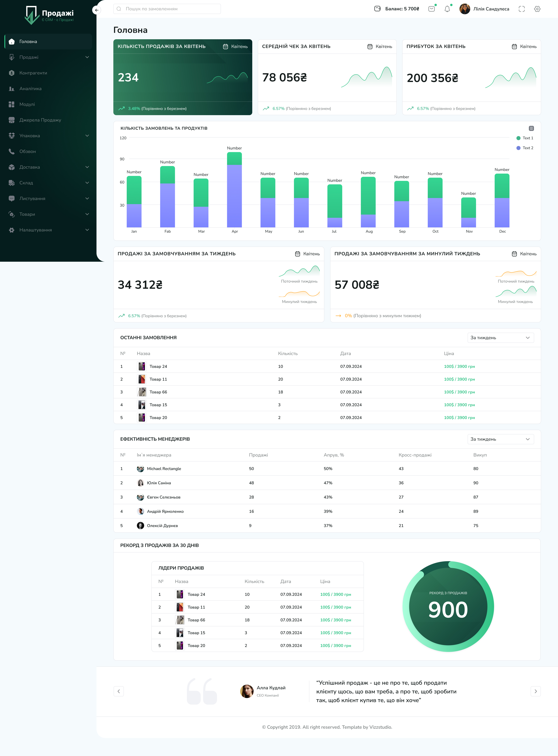Toggle Text 1 legend series
The height and width of the screenshot is (756, 558).
525,138
